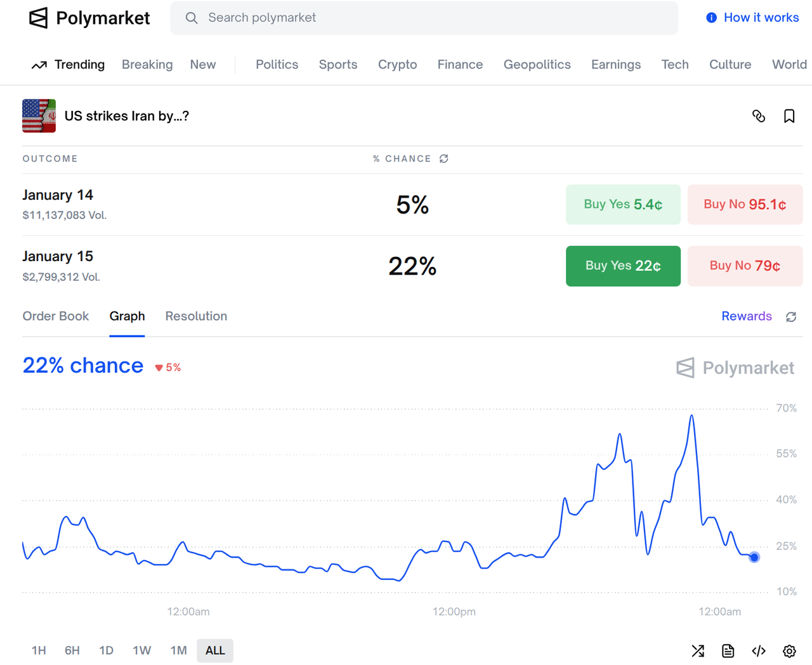
Task: Click the 5% chance value
Action: coord(412,205)
